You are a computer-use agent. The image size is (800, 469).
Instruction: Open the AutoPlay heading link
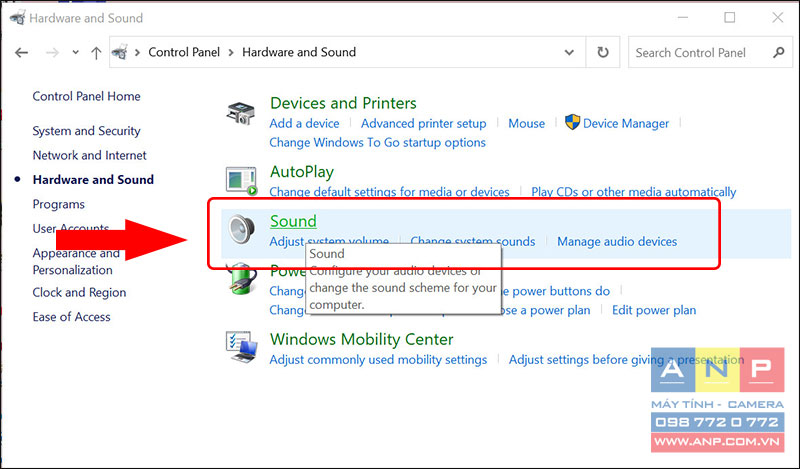[302, 172]
